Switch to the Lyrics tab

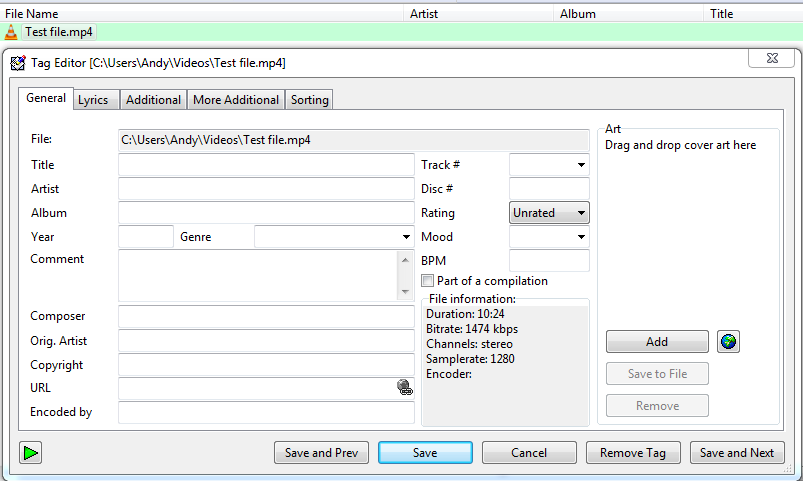click(x=93, y=100)
